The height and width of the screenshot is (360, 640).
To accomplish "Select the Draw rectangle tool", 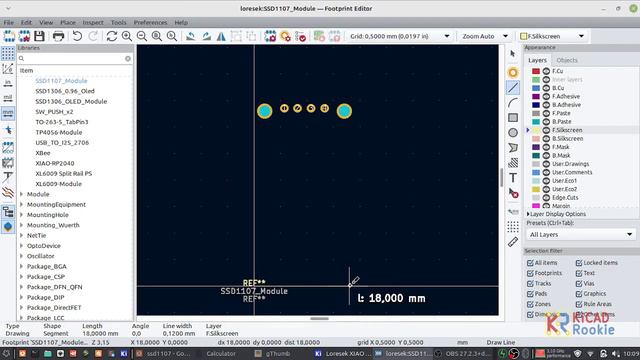I will [513, 118].
